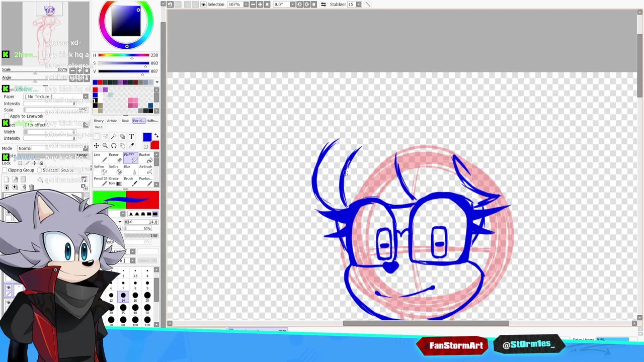Switch to the Halfto... brush tab
Screen dimensions: 644x362
(152, 121)
